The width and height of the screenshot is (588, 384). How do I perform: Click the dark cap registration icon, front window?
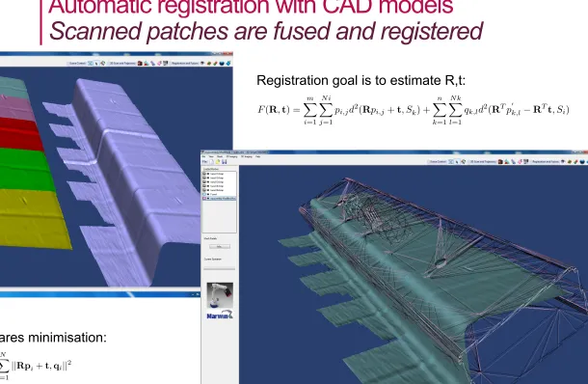pos(563,161)
